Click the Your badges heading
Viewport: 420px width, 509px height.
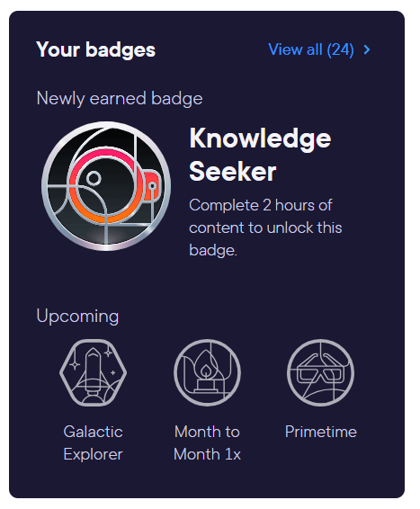(95, 49)
